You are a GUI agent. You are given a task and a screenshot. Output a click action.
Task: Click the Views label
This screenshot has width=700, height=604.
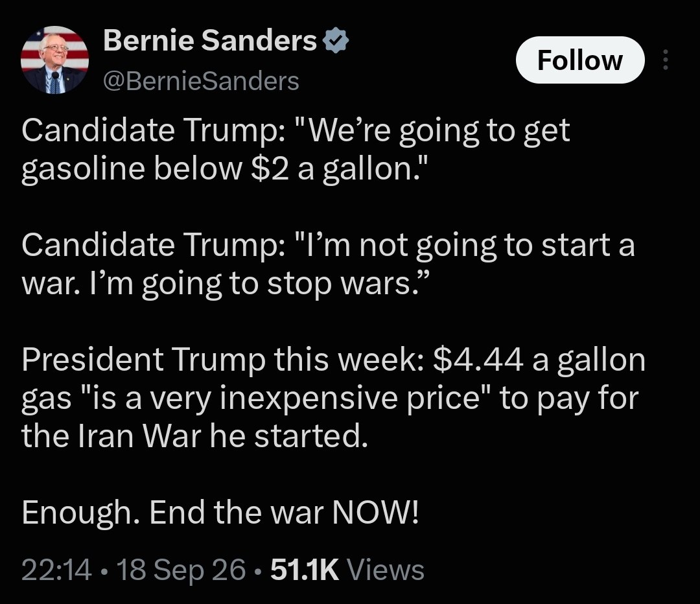click(x=385, y=570)
